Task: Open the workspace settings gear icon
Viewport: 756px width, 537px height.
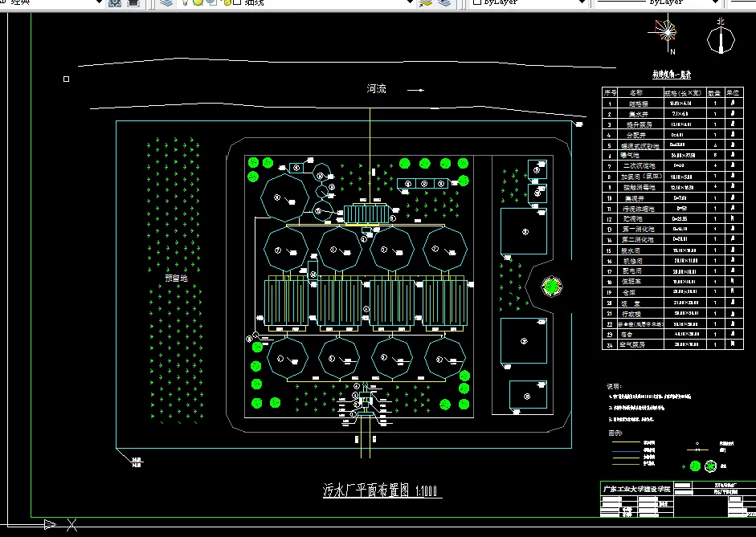Action: 115,3
